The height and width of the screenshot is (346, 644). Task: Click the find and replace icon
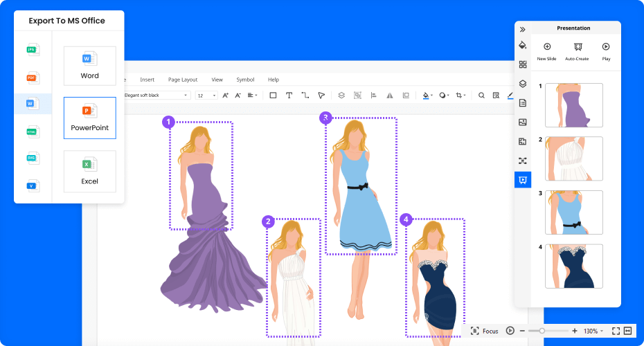pos(496,95)
